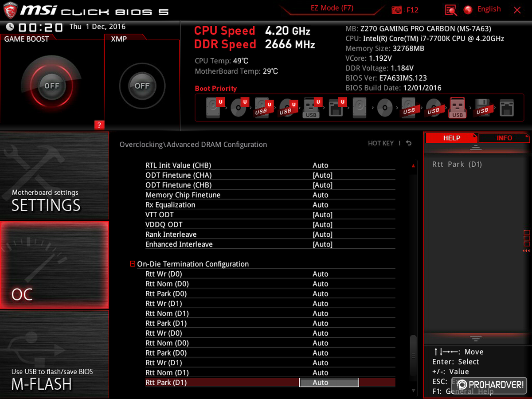
Task: Click the Memory Size 32768MB text
Action: click(384, 48)
